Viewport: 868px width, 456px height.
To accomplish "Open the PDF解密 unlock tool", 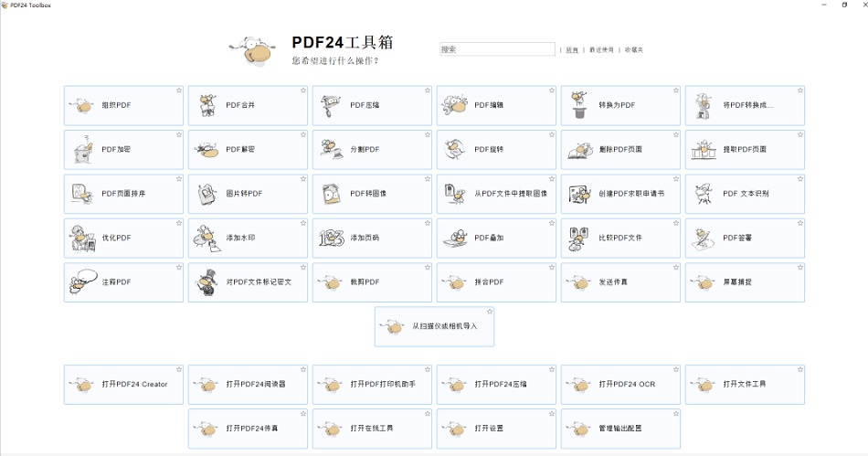I will 248,150.
